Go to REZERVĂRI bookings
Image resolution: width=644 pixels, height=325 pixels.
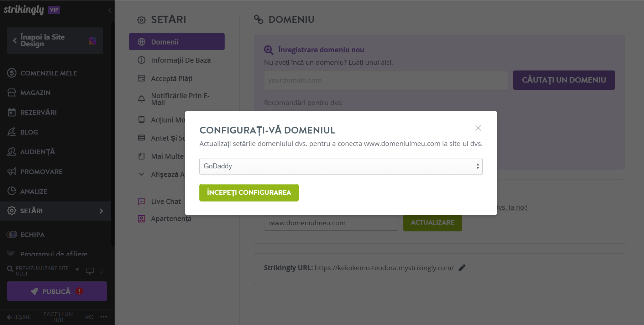point(38,112)
